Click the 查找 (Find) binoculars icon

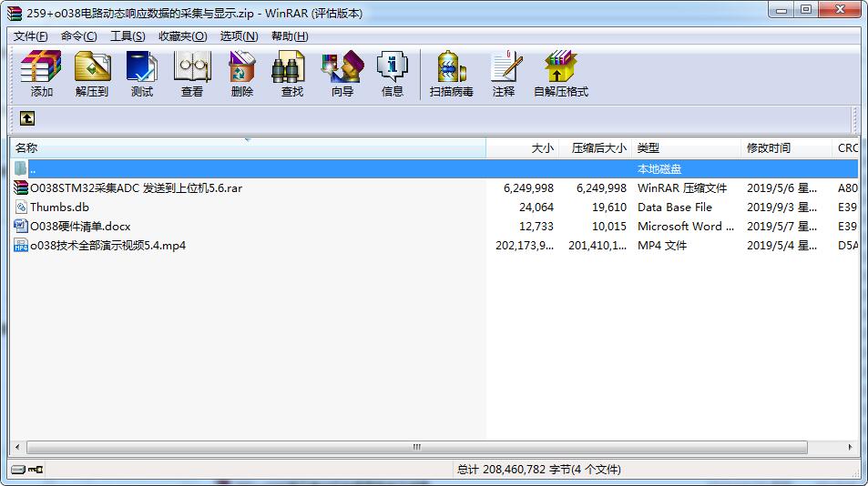(289, 66)
